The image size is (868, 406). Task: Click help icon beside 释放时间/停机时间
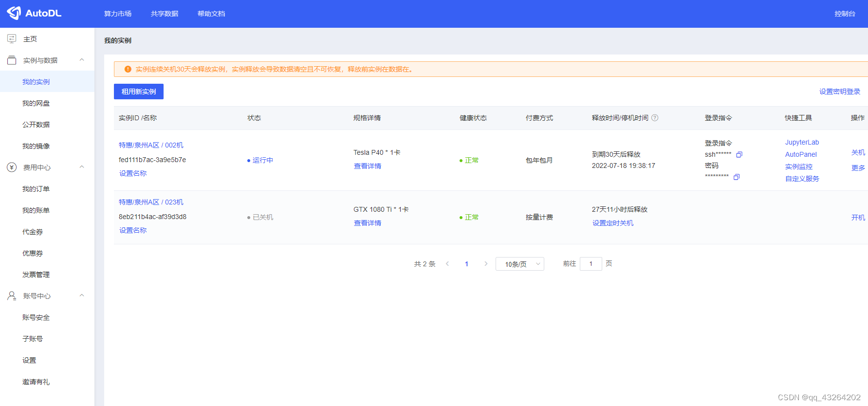pyautogui.click(x=655, y=118)
